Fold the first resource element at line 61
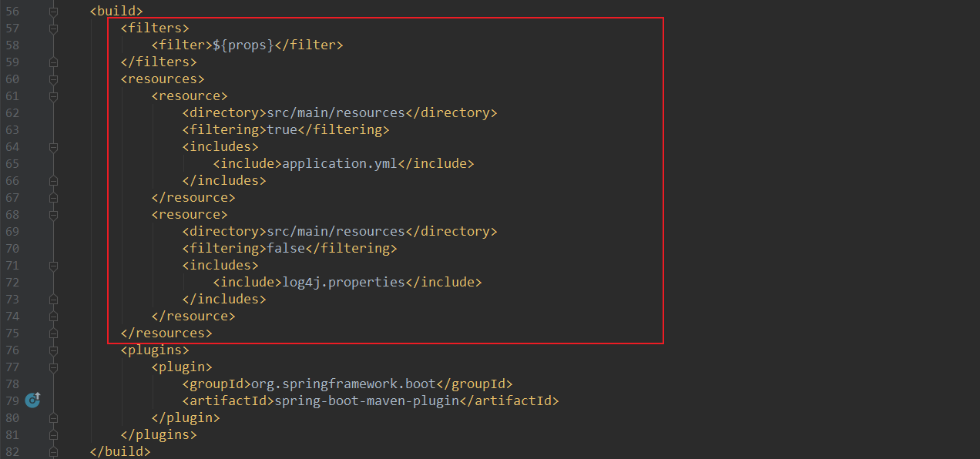This screenshot has height=459, width=980. coord(53,96)
